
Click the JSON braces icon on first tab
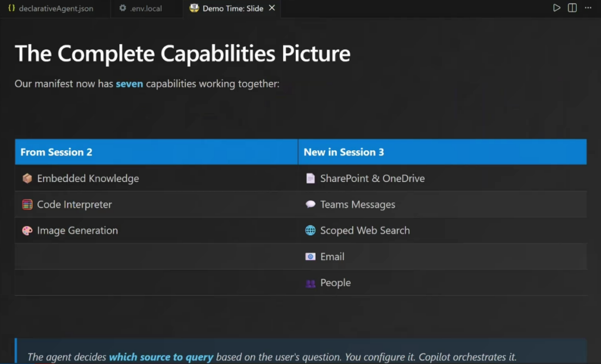coord(12,9)
